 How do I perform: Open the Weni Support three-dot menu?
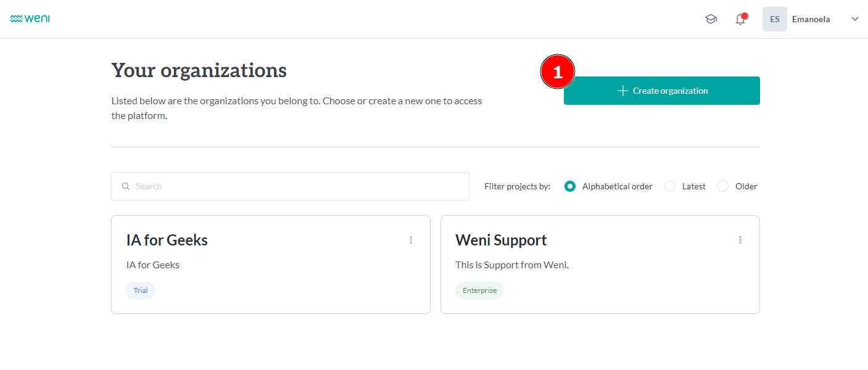[x=740, y=240]
